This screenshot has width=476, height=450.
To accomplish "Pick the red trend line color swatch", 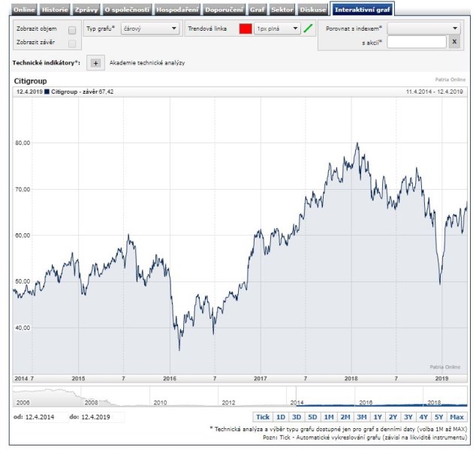I will (x=245, y=28).
